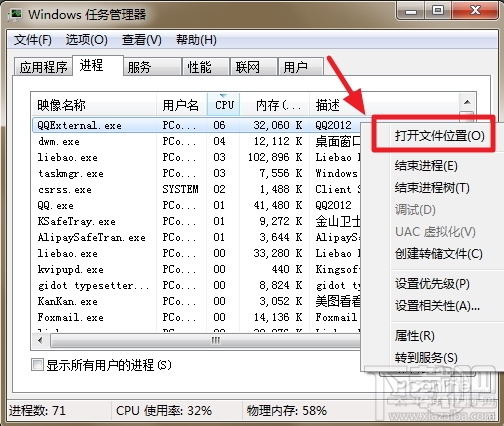Image resolution: width=504 pixels, height=426 pixels.
Task: Click the 进程数: 71 status entry
Action: [38, 411]
